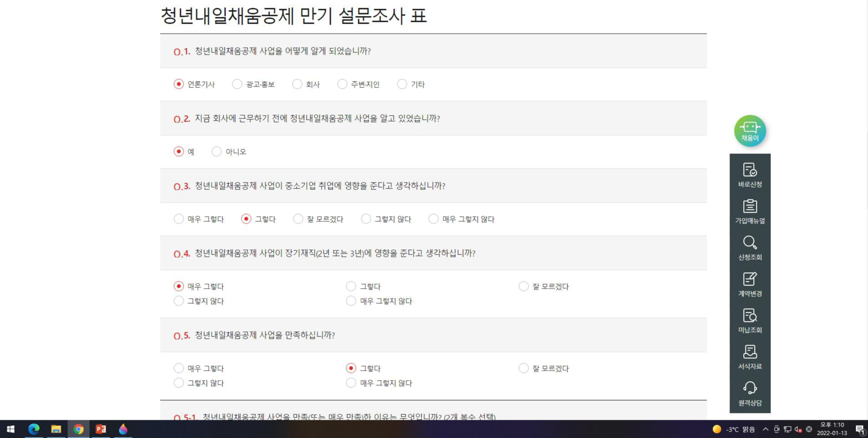Select 그렇지 않다 for question 5
The image size is (868, 438).
pyautogui.click(x=179, y=382)
